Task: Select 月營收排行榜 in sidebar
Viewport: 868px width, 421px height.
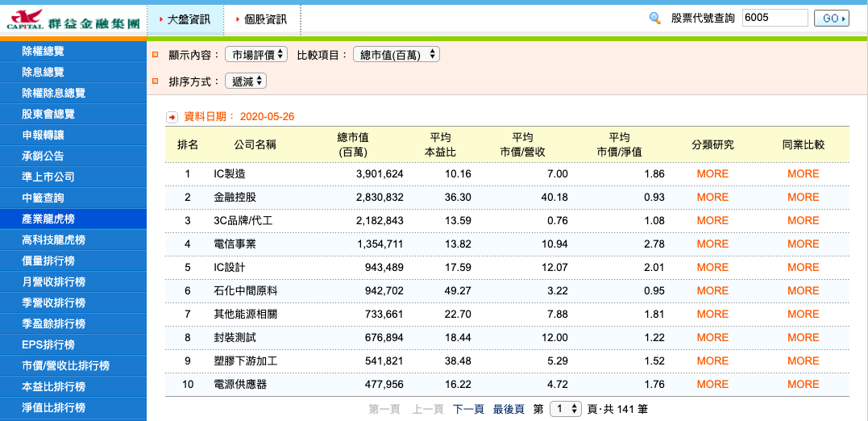Action: (x=73, y=282)
